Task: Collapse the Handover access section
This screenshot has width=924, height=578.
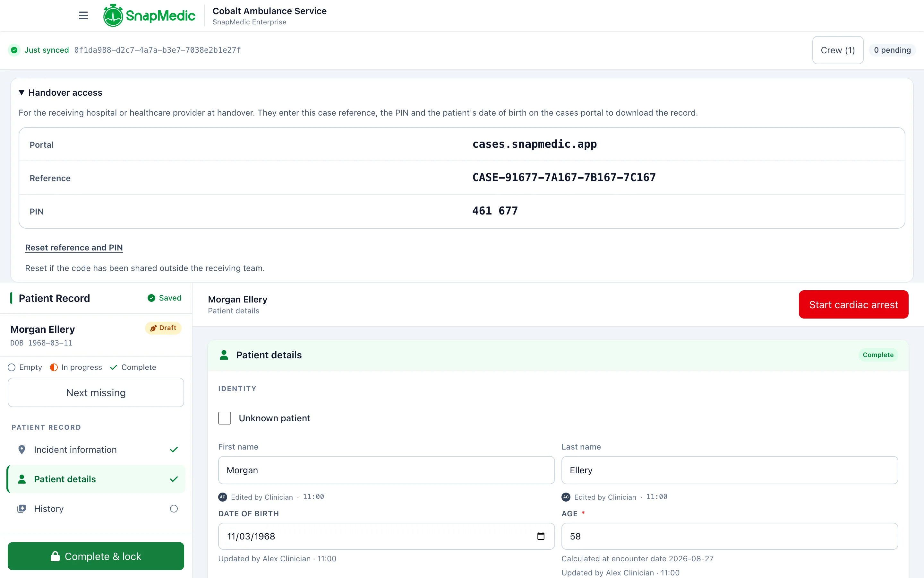Action: [61, 92]
